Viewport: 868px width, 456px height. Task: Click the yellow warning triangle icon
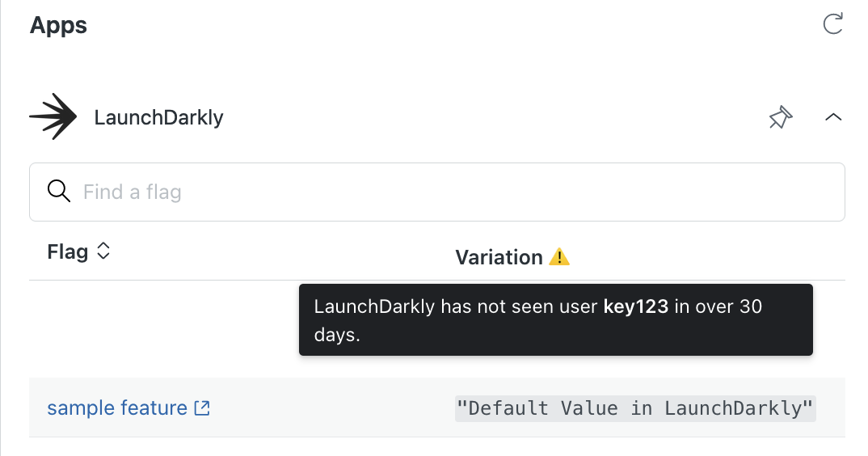tap(559, 257)
